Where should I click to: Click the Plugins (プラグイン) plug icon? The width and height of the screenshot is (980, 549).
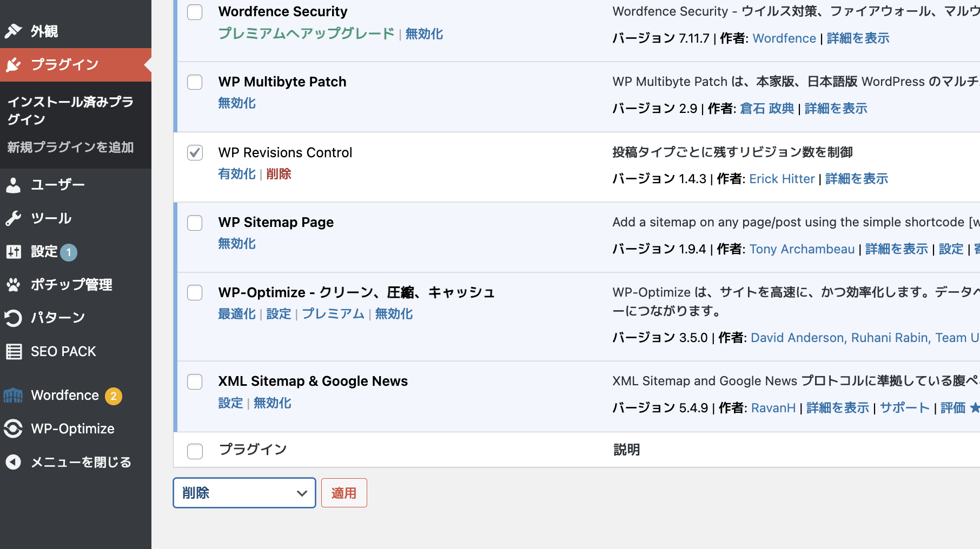[x=13, y=65]
